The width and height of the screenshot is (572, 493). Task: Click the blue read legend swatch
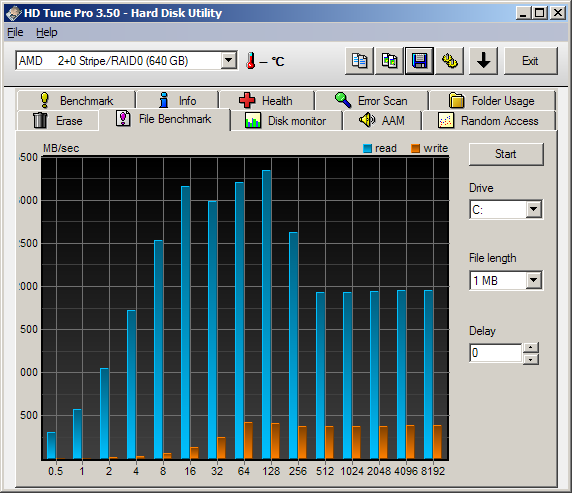(367, 148)
